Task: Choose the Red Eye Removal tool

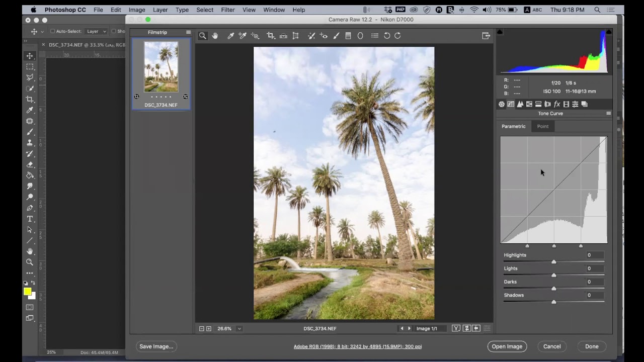Action: (324, 36)
